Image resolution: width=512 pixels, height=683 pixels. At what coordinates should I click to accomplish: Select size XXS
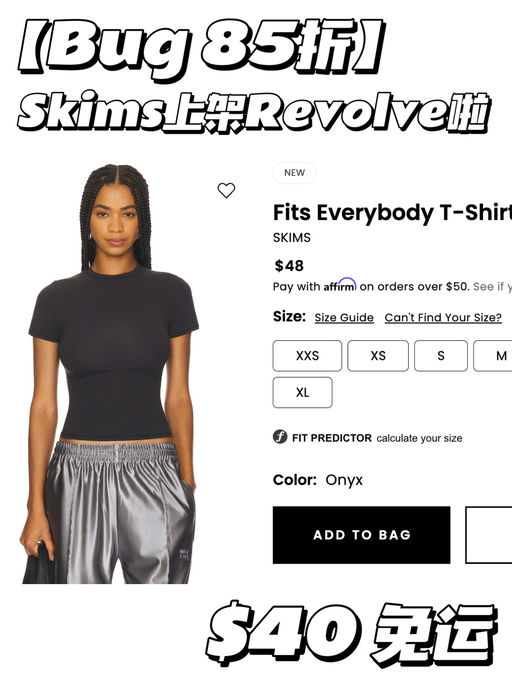tap(307, 356)
